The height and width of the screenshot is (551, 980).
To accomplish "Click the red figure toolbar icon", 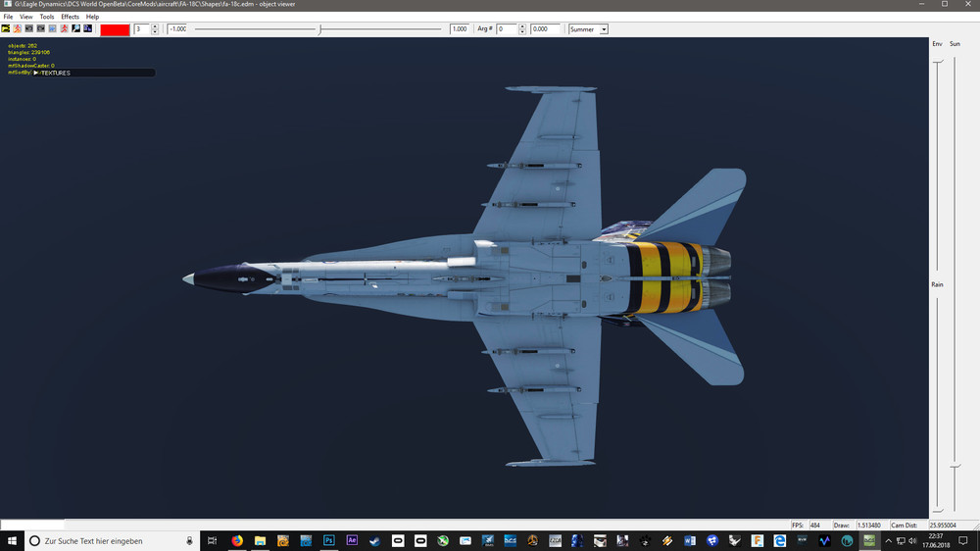I will pos(65,28).
